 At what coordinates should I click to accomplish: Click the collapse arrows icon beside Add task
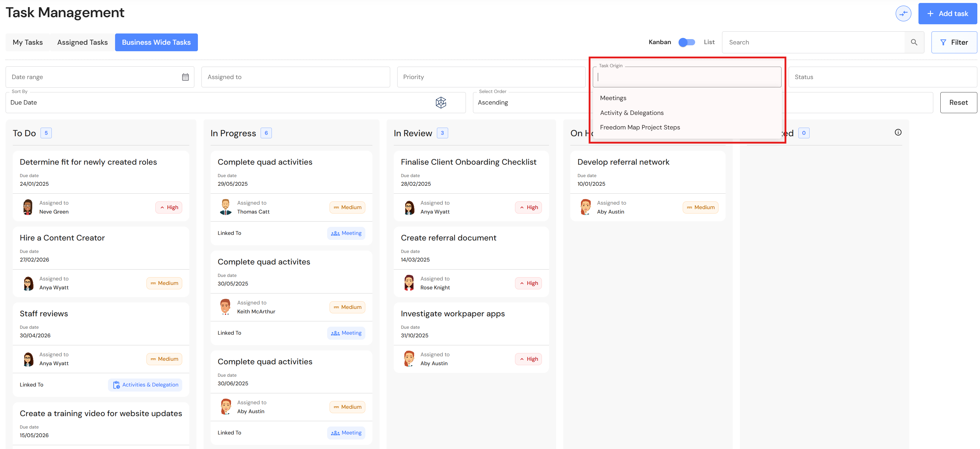click(903, 14)
